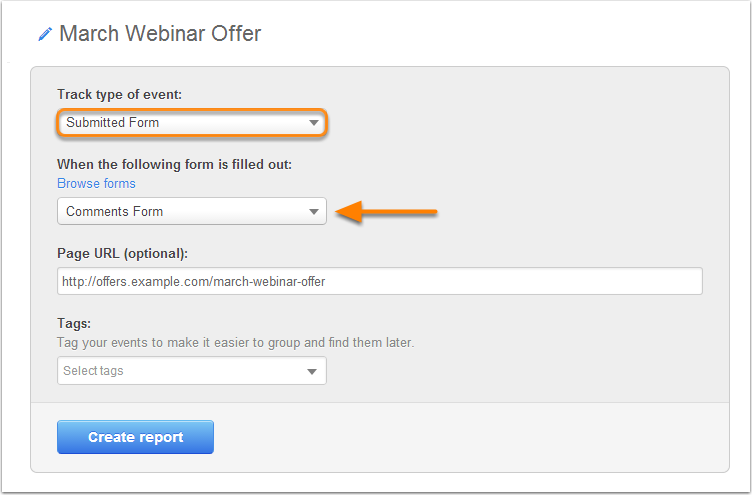The image size is (752, 495).
Task: Follow the Browse forms link
Action: point(96,183)
